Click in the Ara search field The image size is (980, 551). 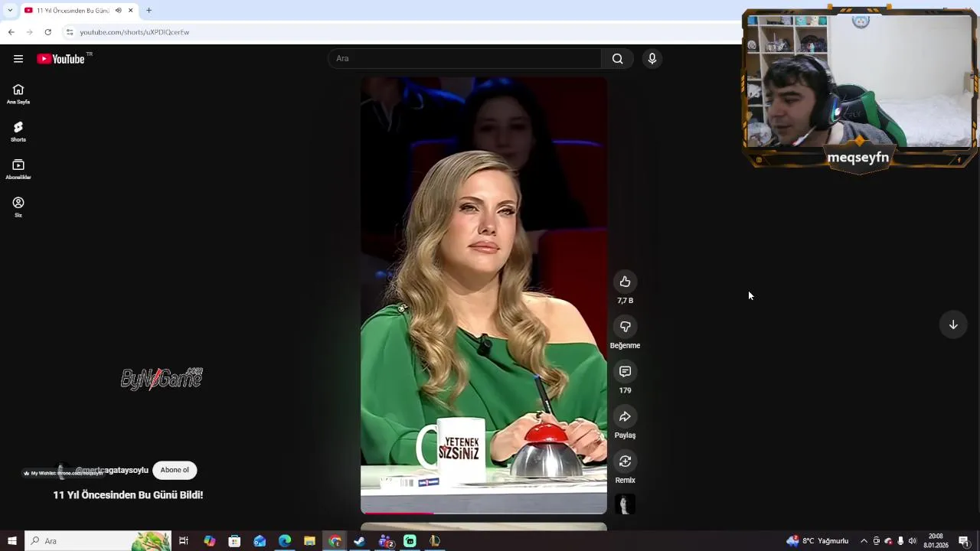[x=465, y=59]
